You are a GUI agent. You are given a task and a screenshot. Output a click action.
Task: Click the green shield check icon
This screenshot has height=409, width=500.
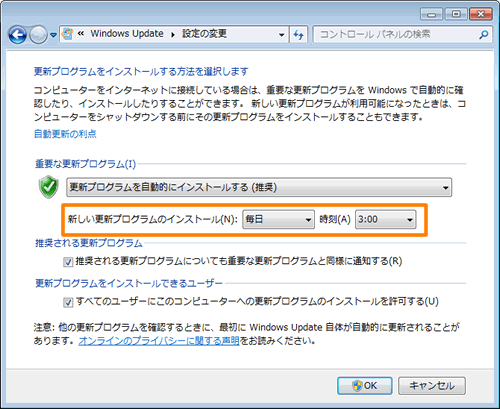[x=49, y=187]
